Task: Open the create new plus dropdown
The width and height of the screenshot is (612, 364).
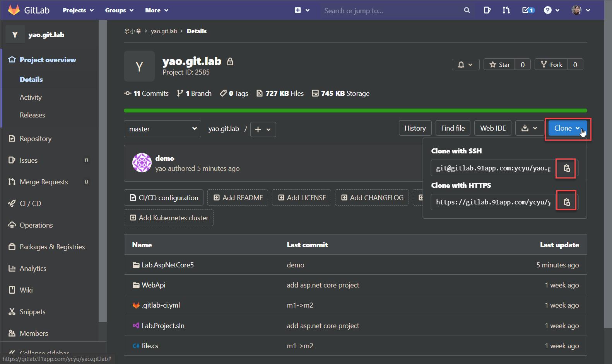Action: click(302, 10)
